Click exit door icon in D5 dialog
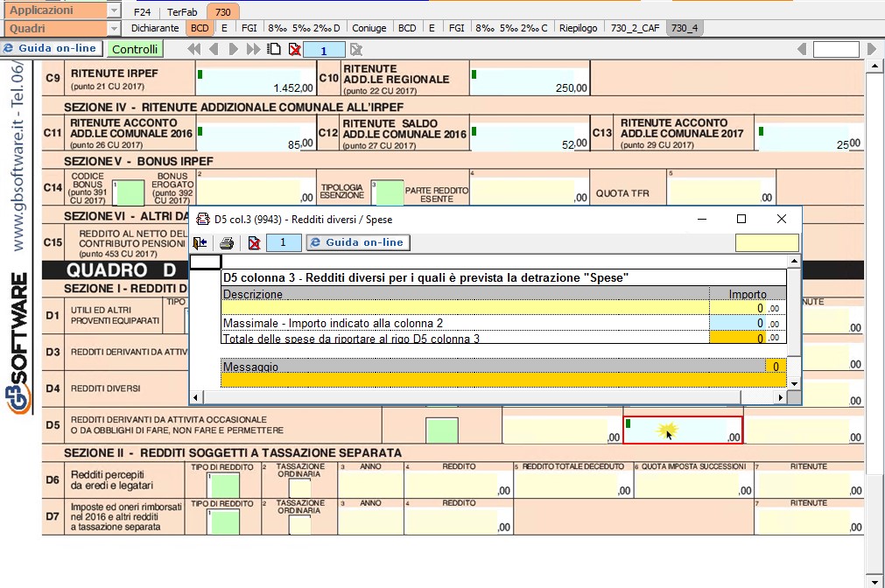Screen dimensions: 885x588 click(x=200, y=242)
